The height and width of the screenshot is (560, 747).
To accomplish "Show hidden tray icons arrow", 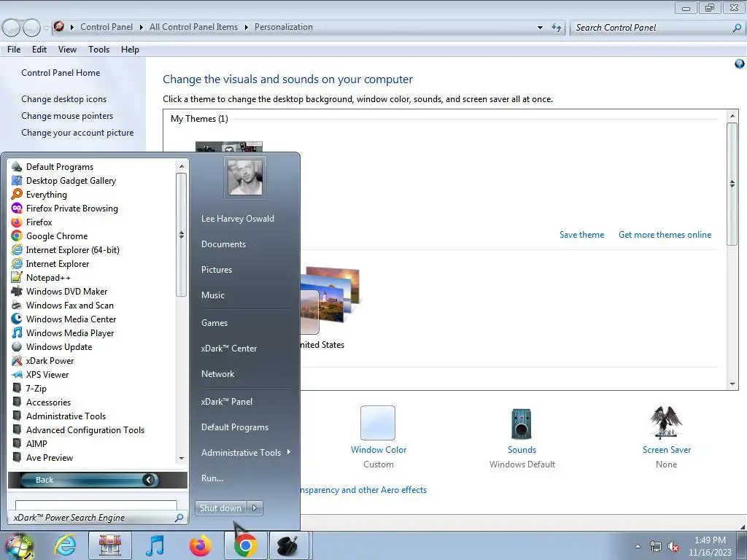I will tap(638, 547).
